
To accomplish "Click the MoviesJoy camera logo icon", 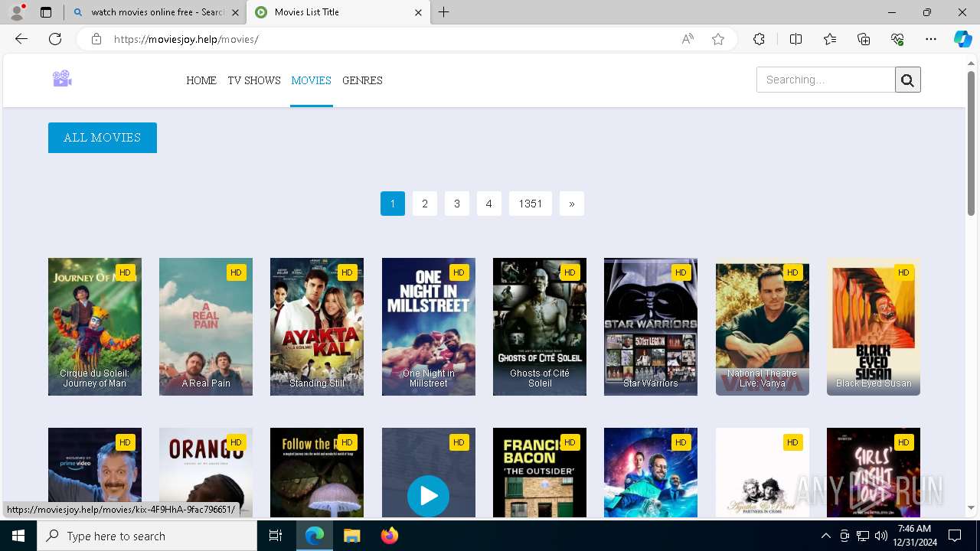I will [62, 78].
